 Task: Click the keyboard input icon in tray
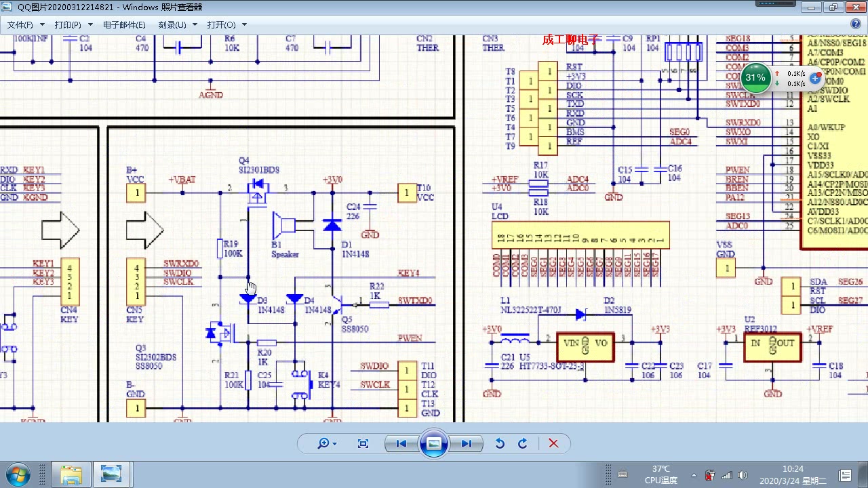point(623,474)
